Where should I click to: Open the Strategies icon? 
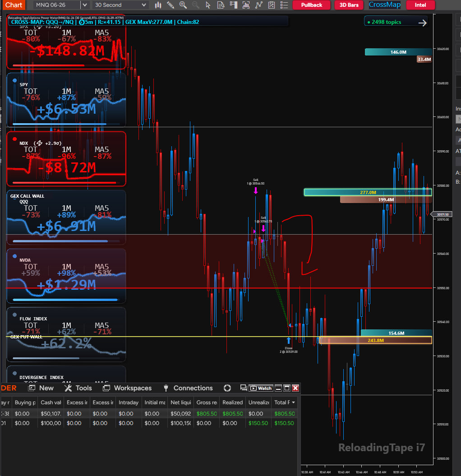(x=272, y=5)
